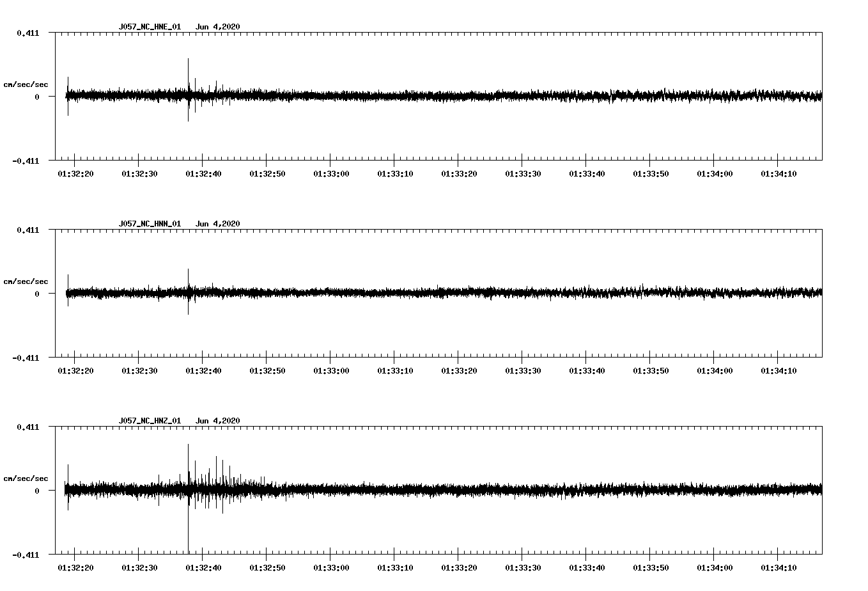Click the 0.411 upper limit on HNE plot
The height and width of the screenshot is (591, 868).
click(x=28, y=33)
